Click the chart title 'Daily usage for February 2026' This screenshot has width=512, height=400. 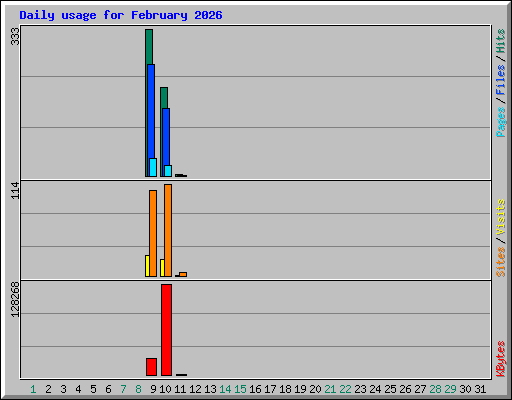pos(121,15)
